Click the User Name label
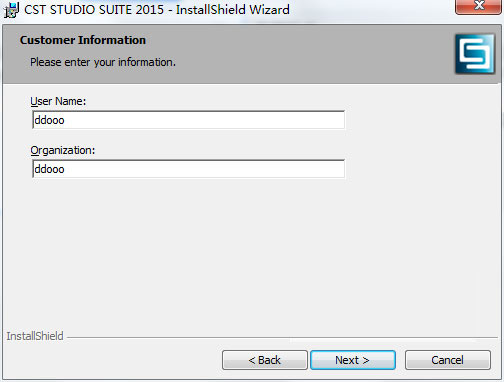504x382 pixels. [58, 101]
